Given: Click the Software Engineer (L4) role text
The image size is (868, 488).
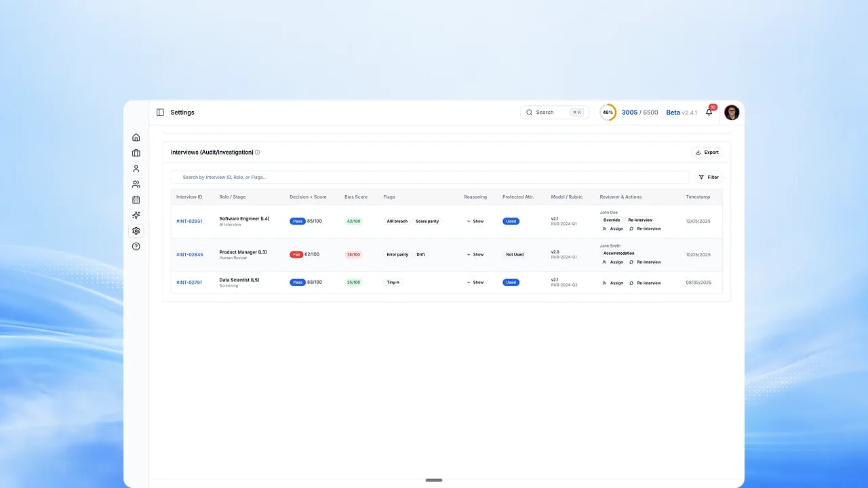Looking at the screenshot, I should tap(244, 219).
